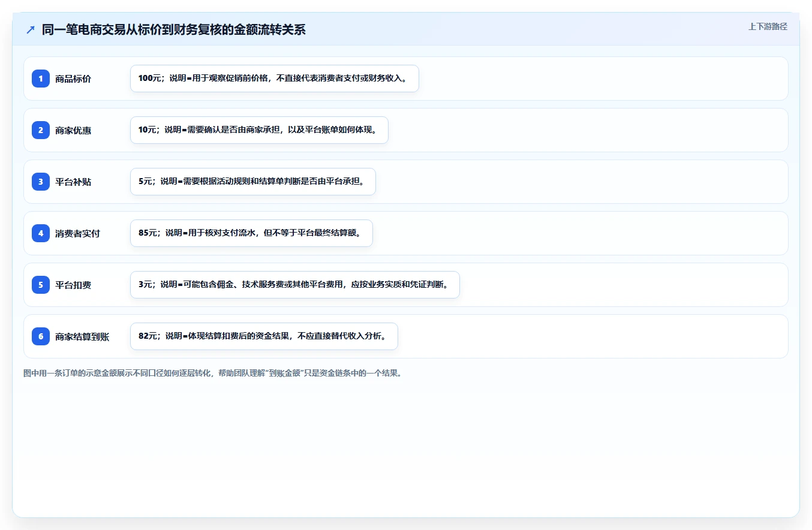This screenshot has height=530, width=812.
Task: Click the arrow icon beside the title
Action: (31, 30)
